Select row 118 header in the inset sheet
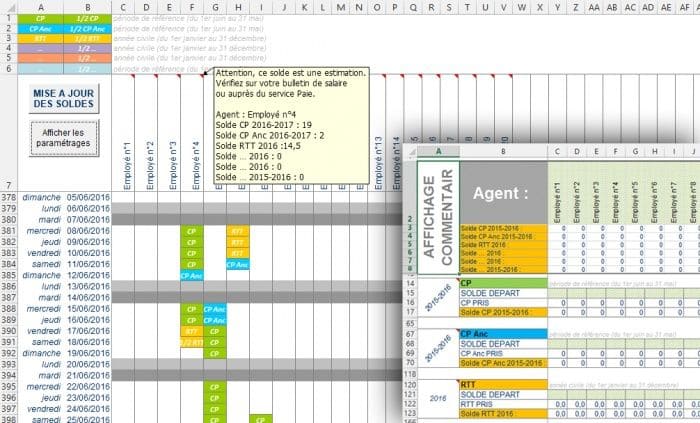The height and width of the screenshot is (423, 700). (410, 374)
